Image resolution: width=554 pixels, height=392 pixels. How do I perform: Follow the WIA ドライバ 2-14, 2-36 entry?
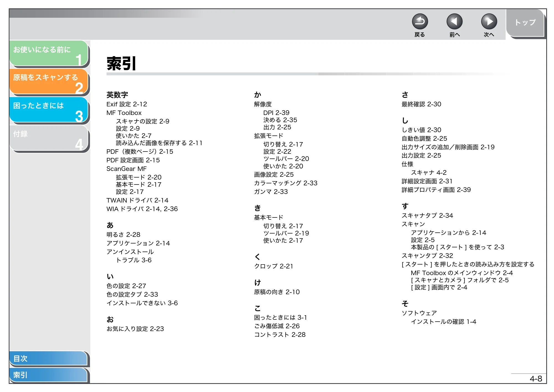click(x=142, y=209)
